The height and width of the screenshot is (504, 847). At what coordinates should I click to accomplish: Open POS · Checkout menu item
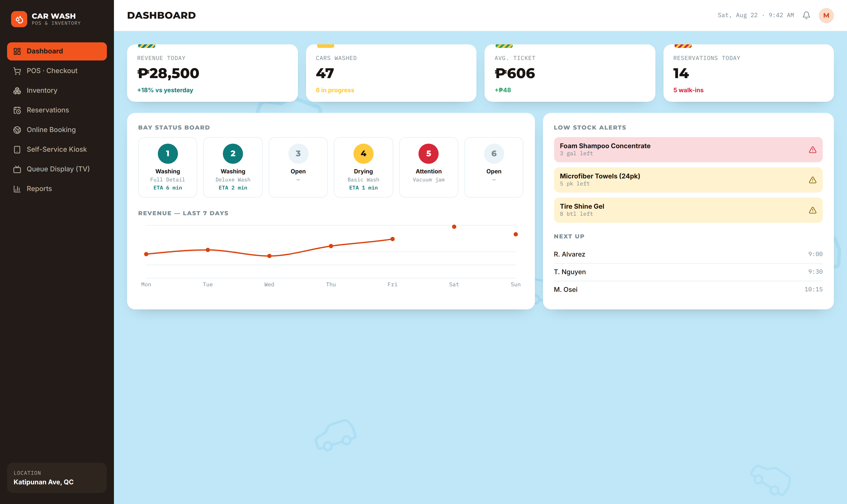point(57,71)
